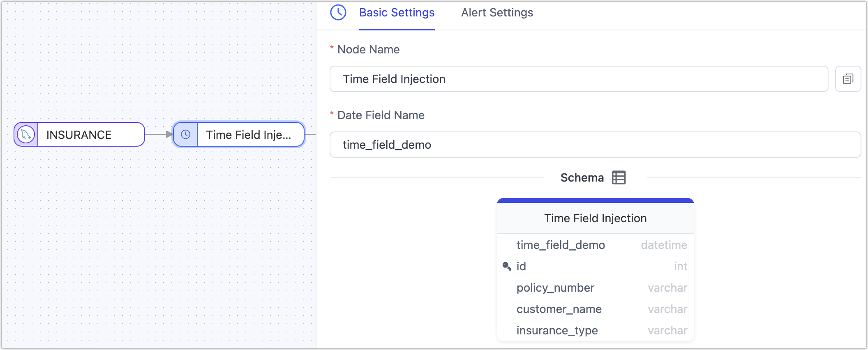This screenshot has width=868, height=350.
Task: Click the id row in the schema table
Action: point(521,266)
